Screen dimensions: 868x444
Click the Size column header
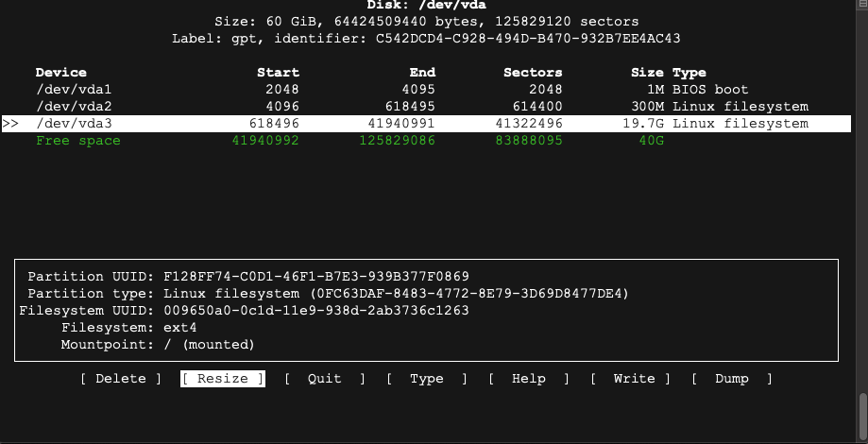(x=647, y=73)
